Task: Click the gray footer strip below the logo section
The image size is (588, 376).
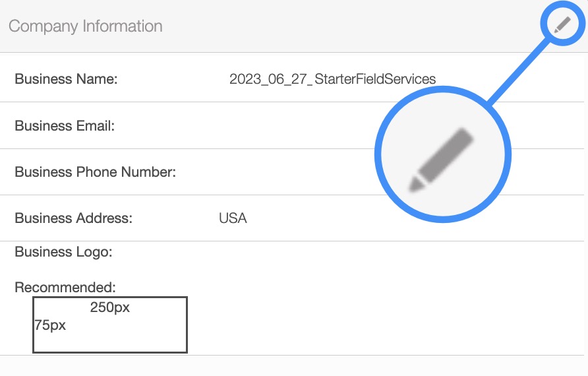Action: click(294, 366)
